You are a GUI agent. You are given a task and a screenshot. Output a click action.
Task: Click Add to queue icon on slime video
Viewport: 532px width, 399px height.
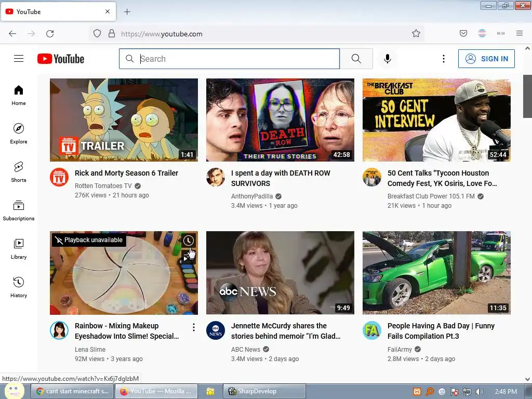[188, 257]
